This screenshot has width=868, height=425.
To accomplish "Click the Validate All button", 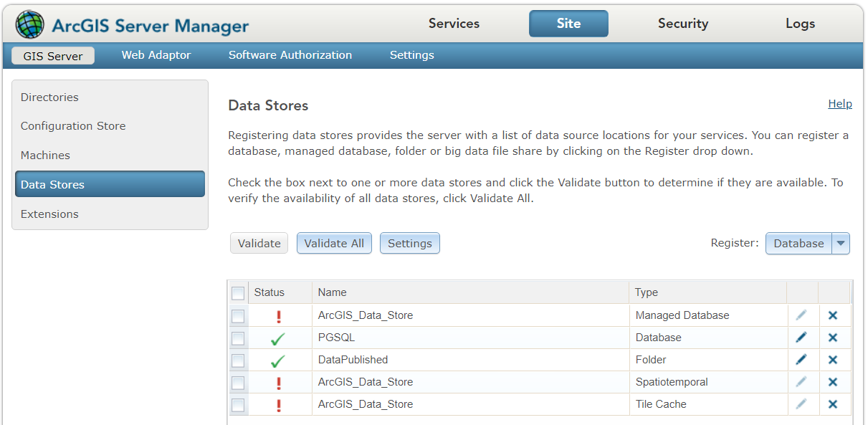I will coord(334,244).
